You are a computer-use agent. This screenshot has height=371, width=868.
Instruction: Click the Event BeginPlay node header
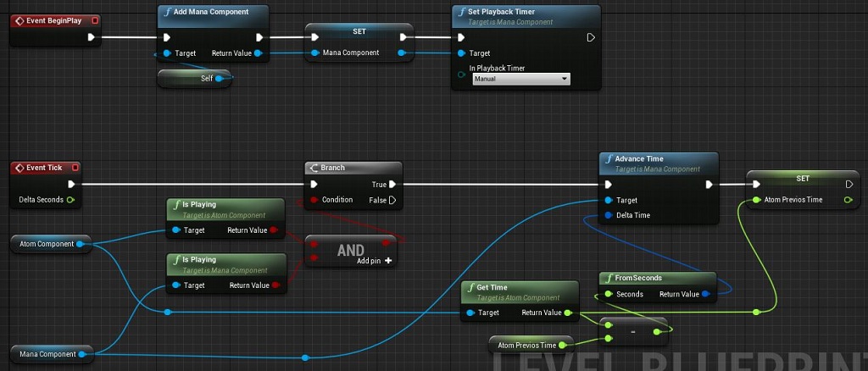(x=55, y=21)
